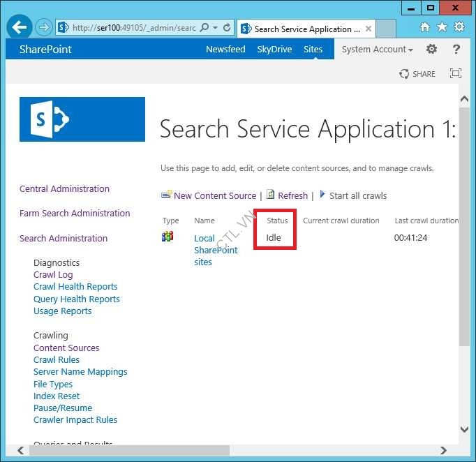This screenshot has height=462, width=476.
Task: Open SkyDrive in top navigation
Action: pyautogui.click(x=274, y=50)
